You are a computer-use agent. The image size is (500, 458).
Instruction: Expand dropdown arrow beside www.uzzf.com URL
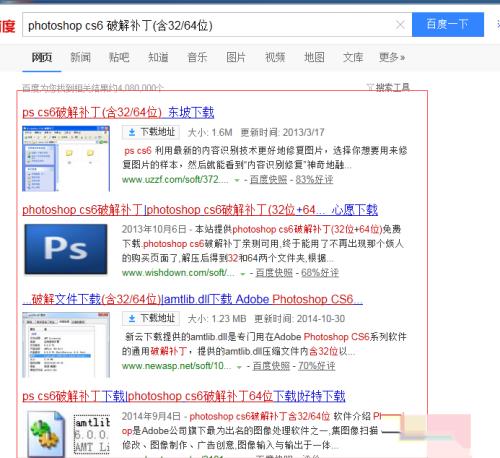237,180
